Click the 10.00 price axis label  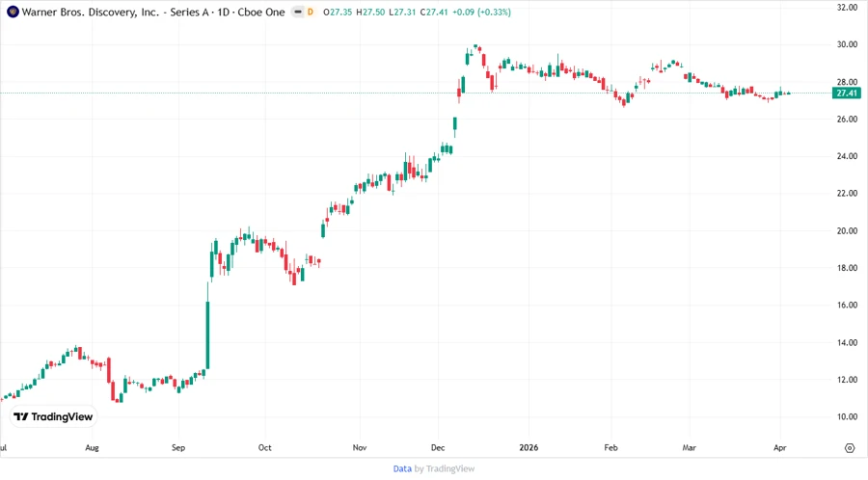(x=847, y=417)
